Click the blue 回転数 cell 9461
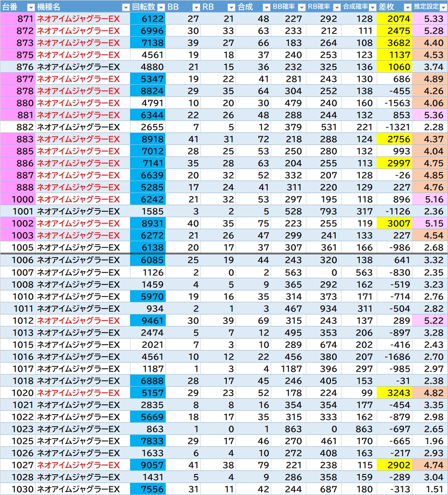Image resolution: width=448 pixels, height=495 pixels. point(148,321)
